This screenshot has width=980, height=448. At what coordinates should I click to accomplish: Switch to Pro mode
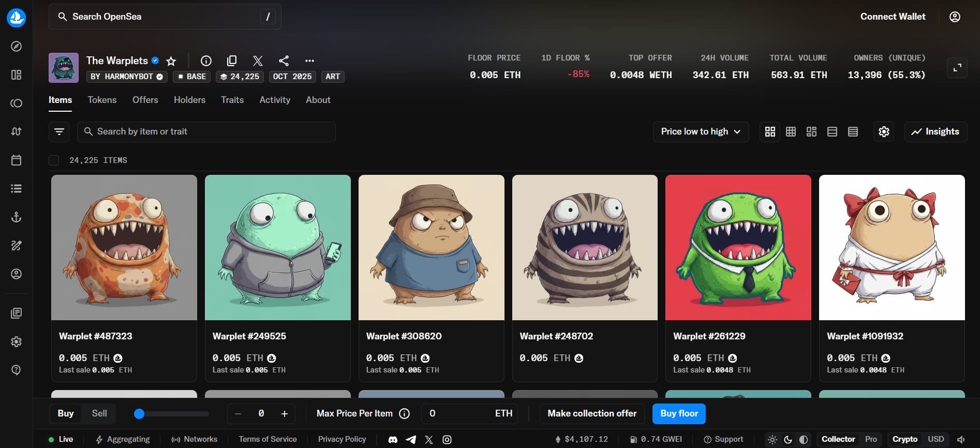pyautogui.click(x=871, y=439)
